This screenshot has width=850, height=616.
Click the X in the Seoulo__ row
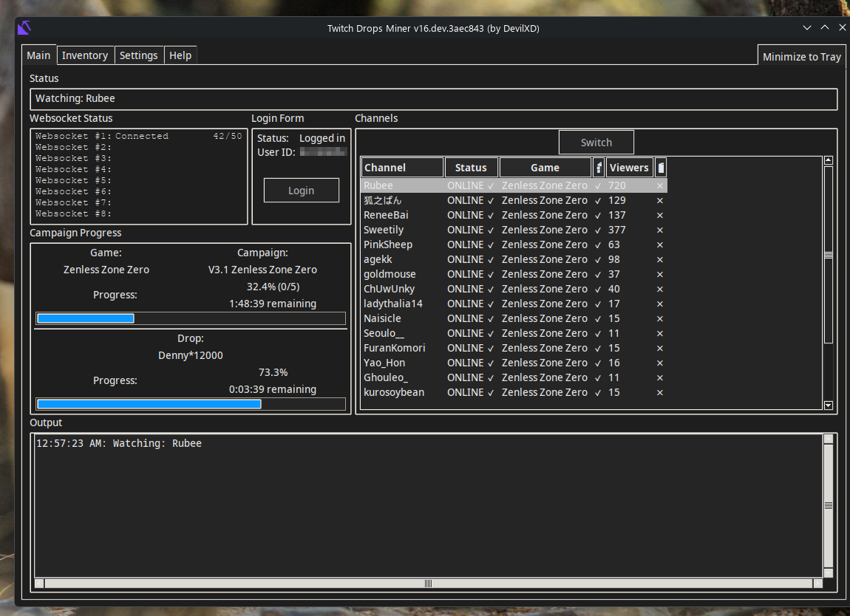pos(660,334)
